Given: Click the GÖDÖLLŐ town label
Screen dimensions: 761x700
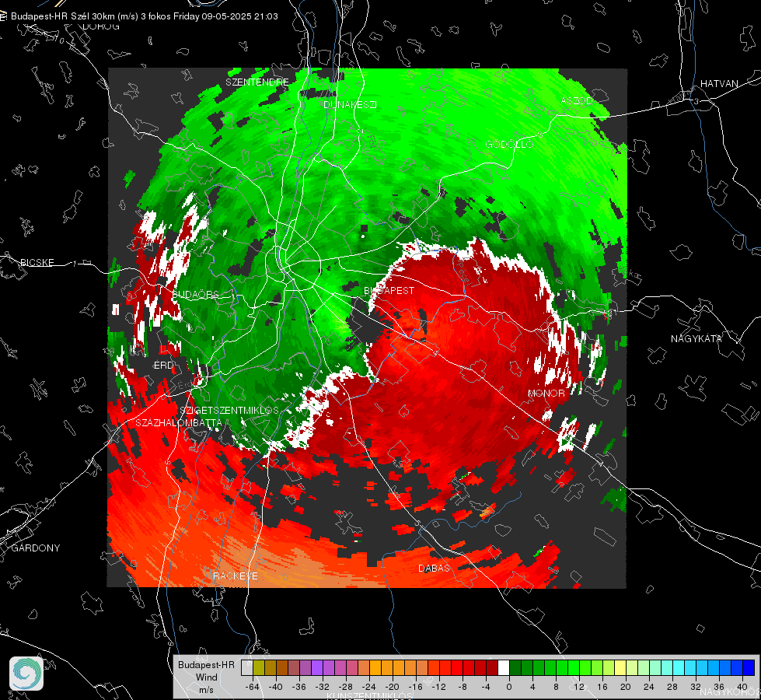Looking at the screenshot, I should click(510, 144).
